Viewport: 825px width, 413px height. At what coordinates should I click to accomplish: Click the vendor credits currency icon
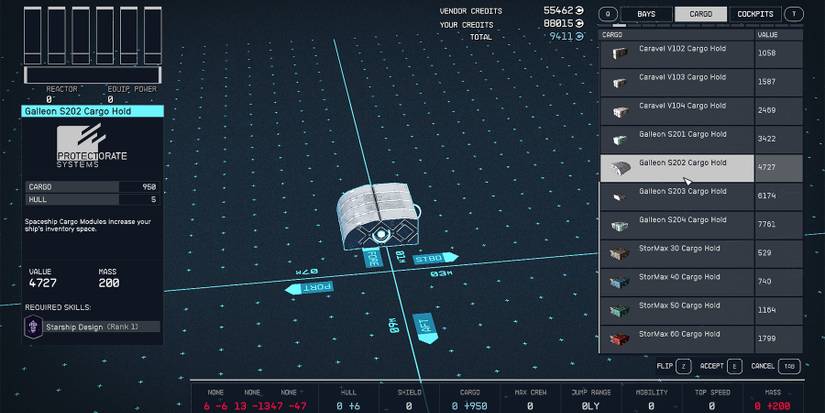(x=580, y=10)
